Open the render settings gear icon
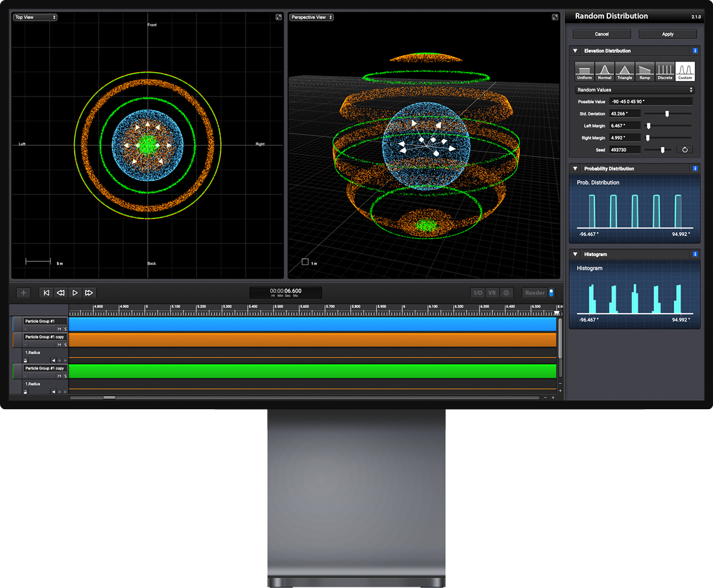 tap(506, 292)
